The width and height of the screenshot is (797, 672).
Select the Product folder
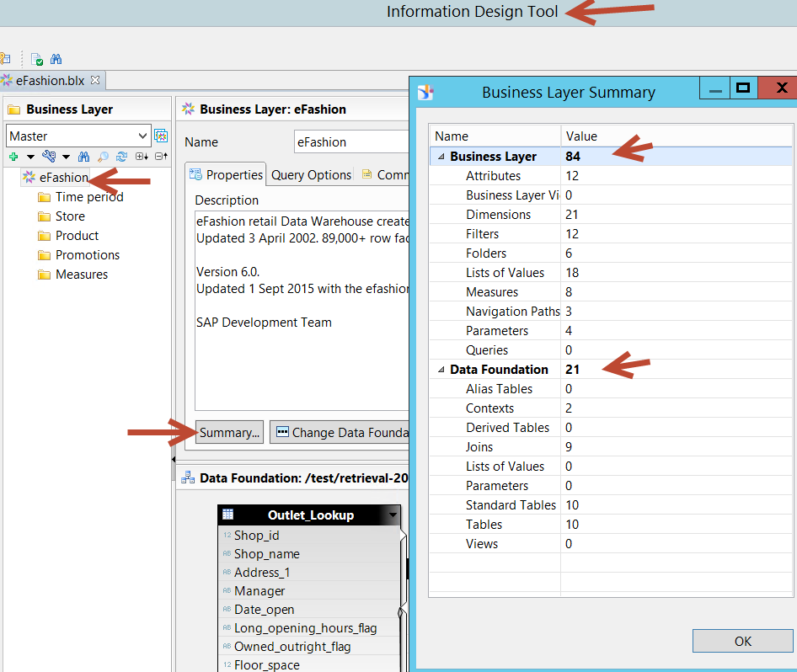pos(77,235)
